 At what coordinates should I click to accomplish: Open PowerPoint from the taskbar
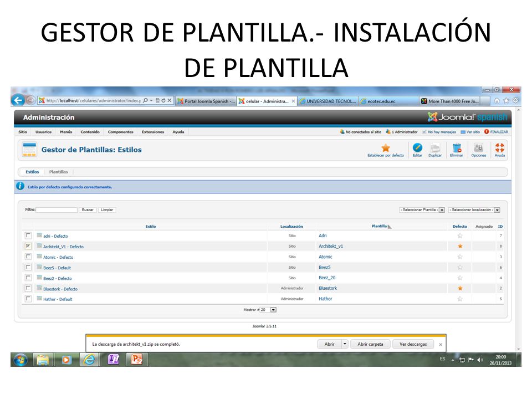(x=136, y=359)
